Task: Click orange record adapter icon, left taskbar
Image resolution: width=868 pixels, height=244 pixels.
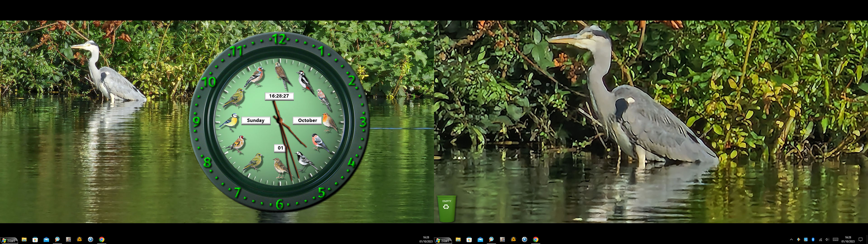Action: click(80, 240)
